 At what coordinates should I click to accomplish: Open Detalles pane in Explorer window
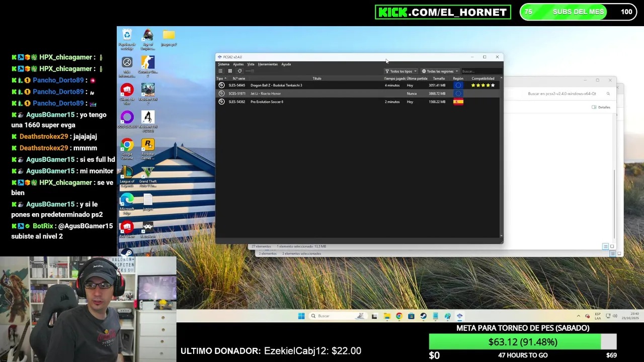(x=601, y=107)
